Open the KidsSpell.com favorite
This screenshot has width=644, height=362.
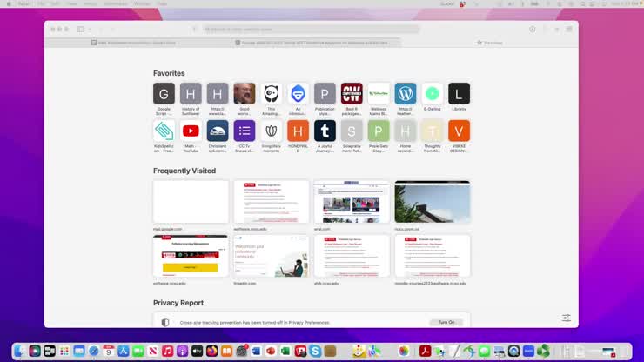pyautogui.click(x=164, y=131)
